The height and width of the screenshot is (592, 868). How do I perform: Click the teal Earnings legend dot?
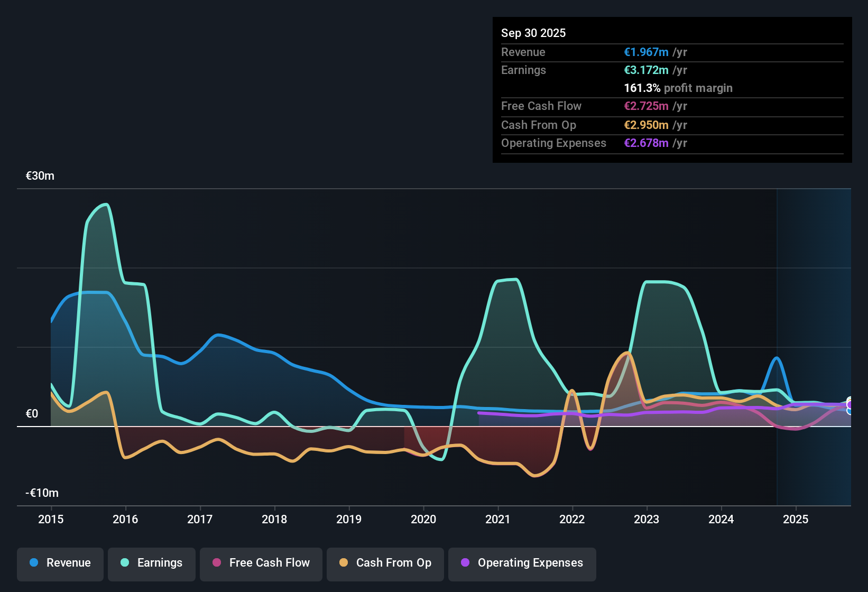(x=125, y=562)
